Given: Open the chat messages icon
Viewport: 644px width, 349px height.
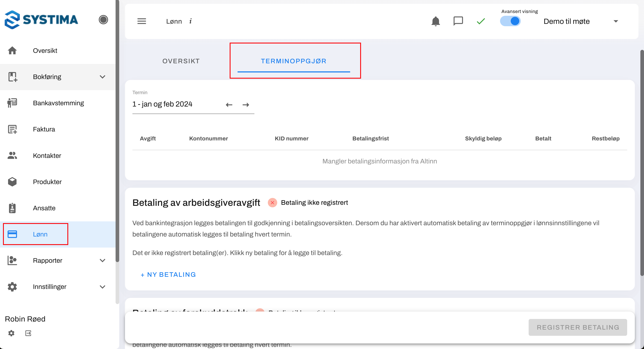Looking at the screenshot, I should [458, 21].
